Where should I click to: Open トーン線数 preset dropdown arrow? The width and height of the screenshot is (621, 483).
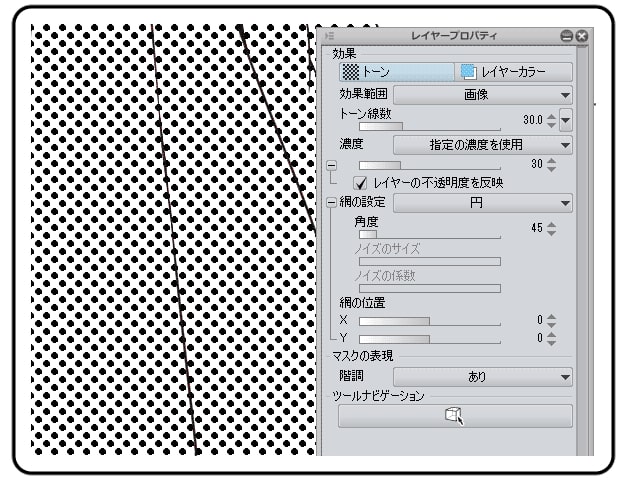coord(566,120)
